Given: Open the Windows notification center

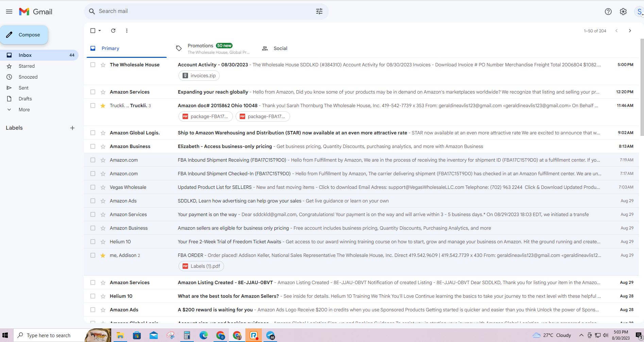Looking at the screenshot, I should (639, 336).
